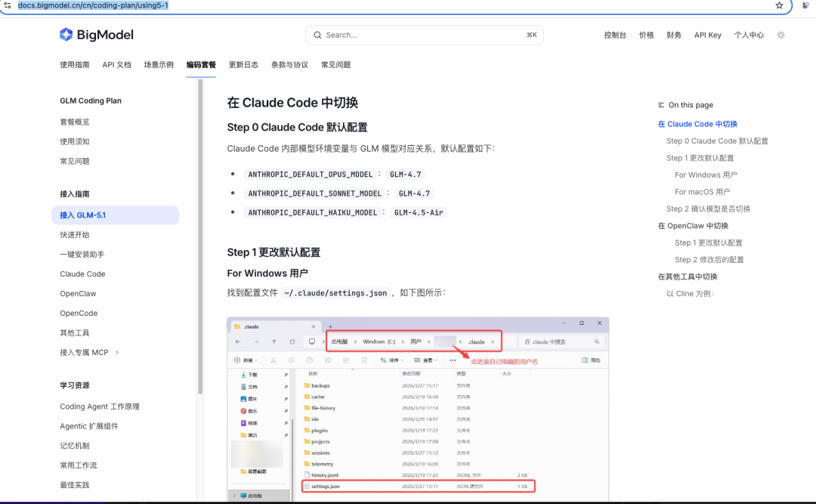Switch to the 条款与协议 tab
Screen dimensions: 816x504
[289, 64]
